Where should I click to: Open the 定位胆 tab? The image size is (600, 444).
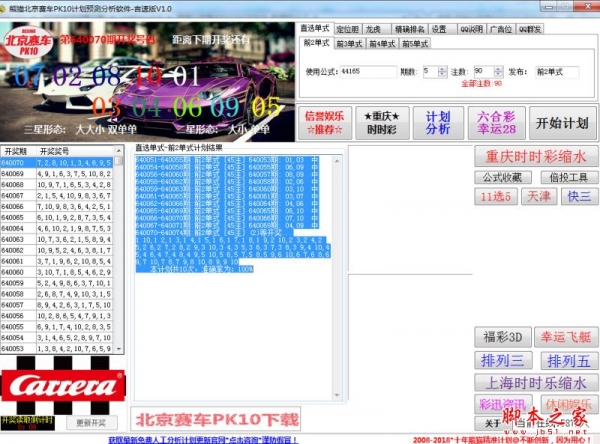(x=348, y=29)
